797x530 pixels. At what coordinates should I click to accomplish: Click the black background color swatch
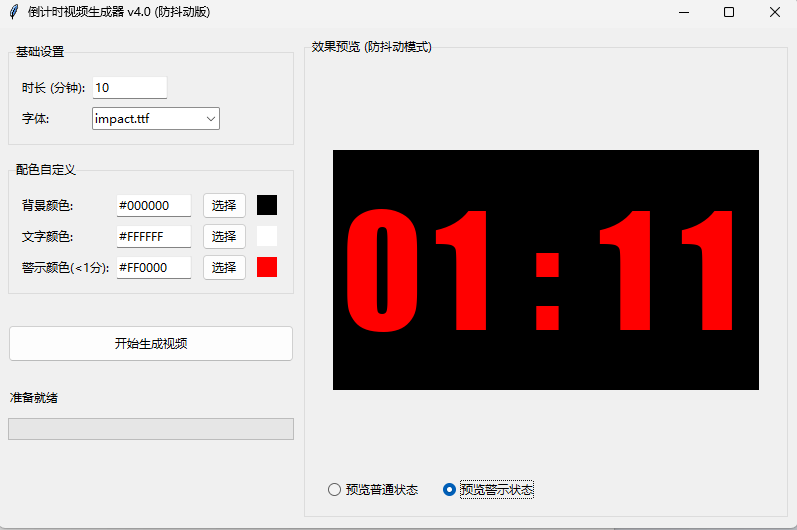pyautogui.click(x=267, y=205)
